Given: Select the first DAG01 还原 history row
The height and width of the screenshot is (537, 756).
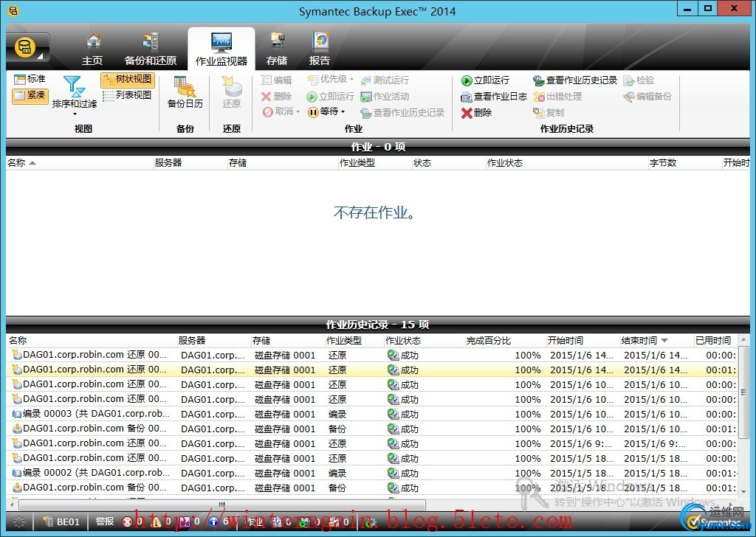Looking at the screenshot, I should (x=372, y=355).
